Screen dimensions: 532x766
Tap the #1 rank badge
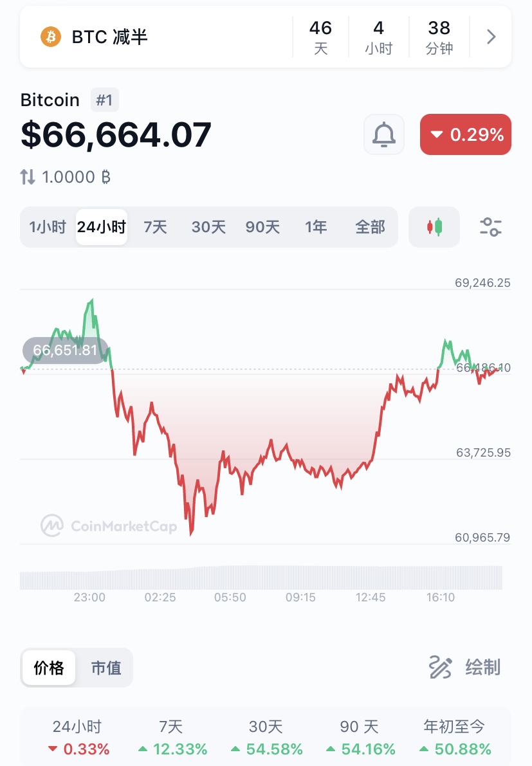(x=104, y=100)
